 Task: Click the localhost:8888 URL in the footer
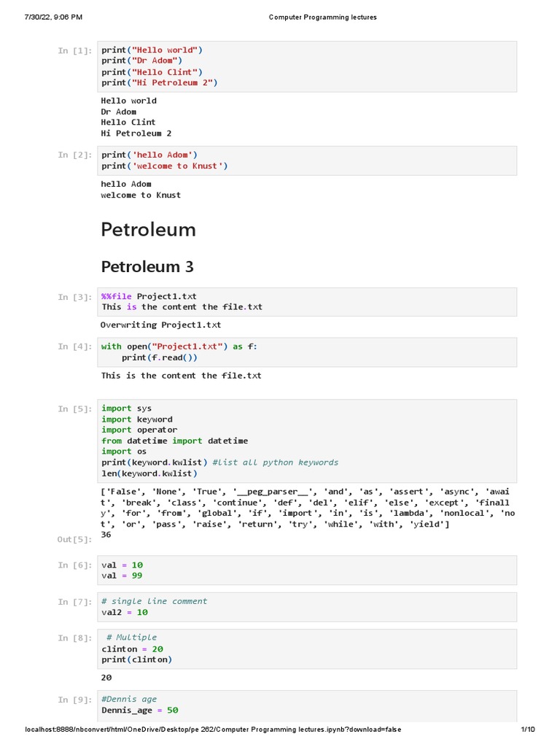click(213, 729)
